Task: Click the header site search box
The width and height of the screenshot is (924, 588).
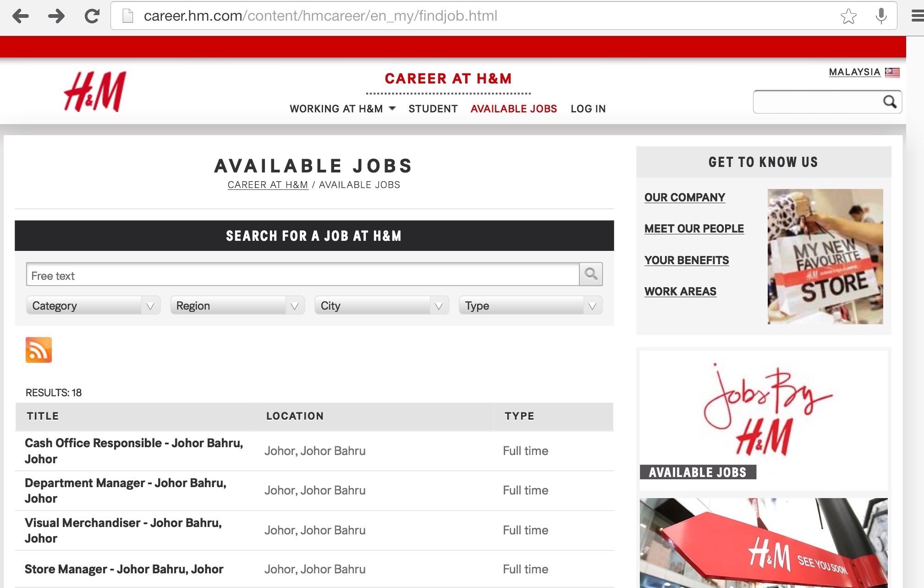Action: pyautogui.click(x=818, y=102)
